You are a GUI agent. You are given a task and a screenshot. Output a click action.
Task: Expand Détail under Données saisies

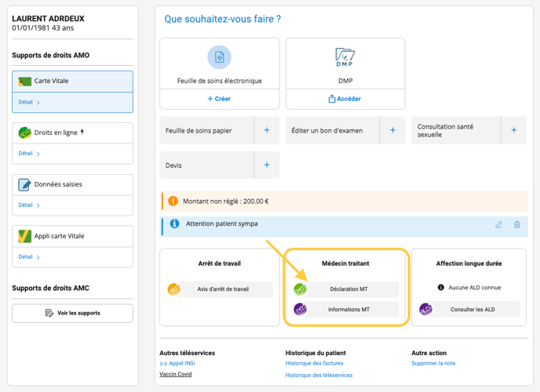pos(29,205)
